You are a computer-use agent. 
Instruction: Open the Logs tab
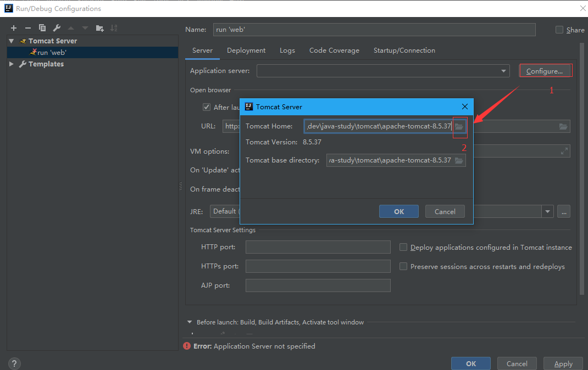click(287, 50)
